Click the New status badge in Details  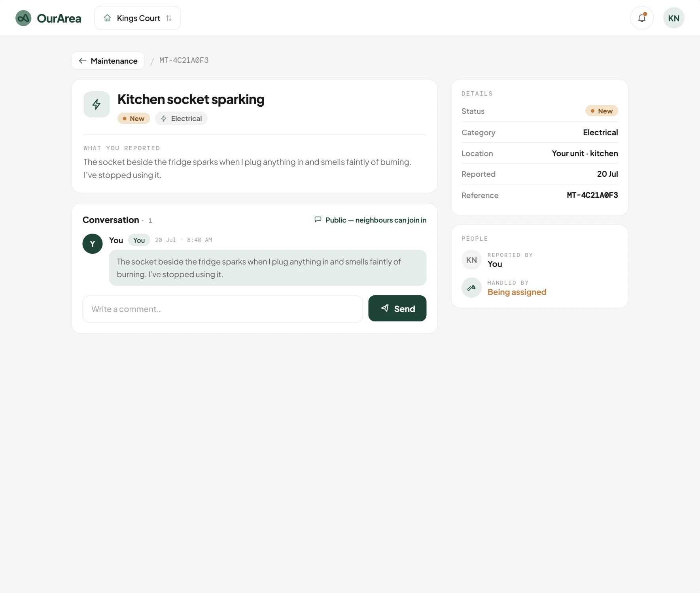[602, 111]
